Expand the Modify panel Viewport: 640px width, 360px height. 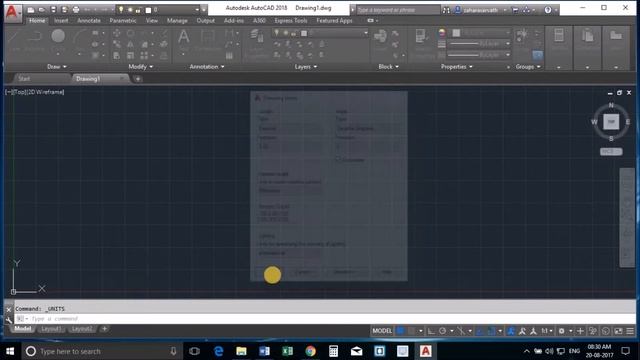(140, 67)
